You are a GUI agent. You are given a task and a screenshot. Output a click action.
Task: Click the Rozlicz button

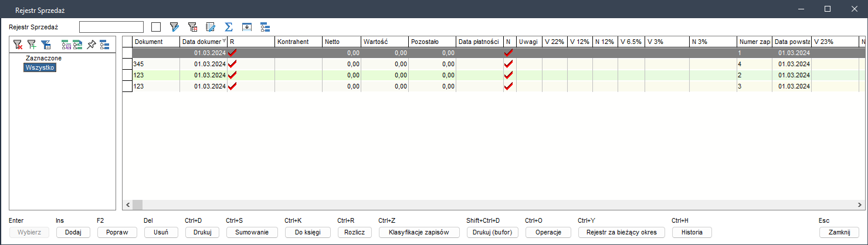click(354, 232)
